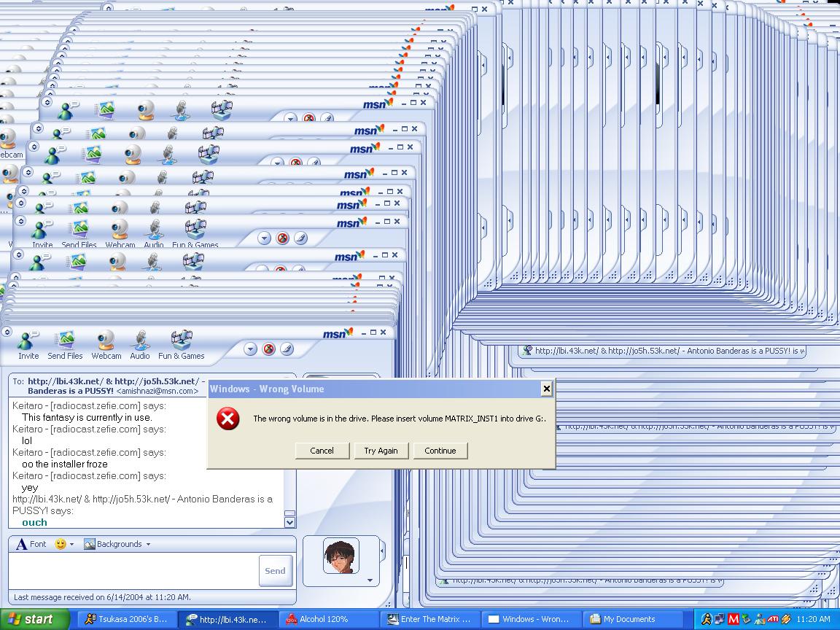Expand the Backgrounds dropdown
Image resolution: width=840 pixels, height=630 pixels.
[x=117, y=544]
